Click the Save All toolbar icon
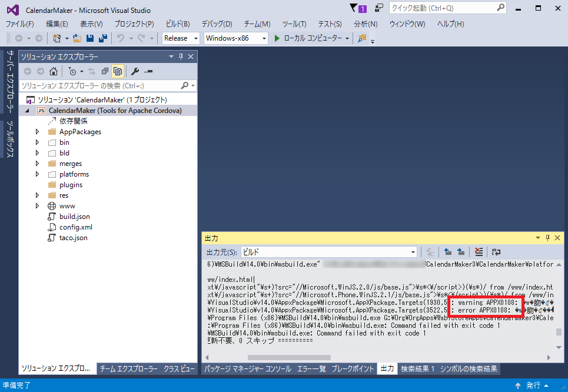 (103, 38)
